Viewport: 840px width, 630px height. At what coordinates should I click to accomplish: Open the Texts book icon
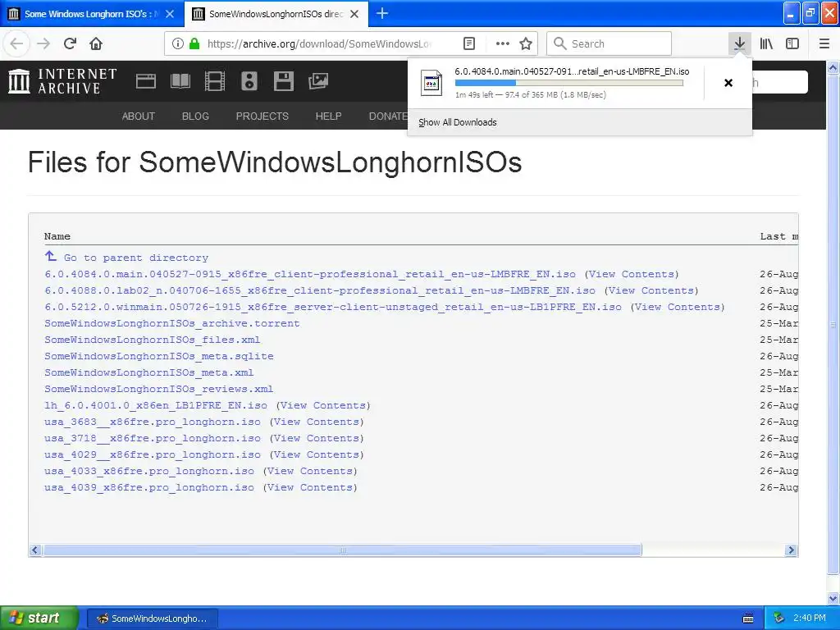(x=180, y=81)
